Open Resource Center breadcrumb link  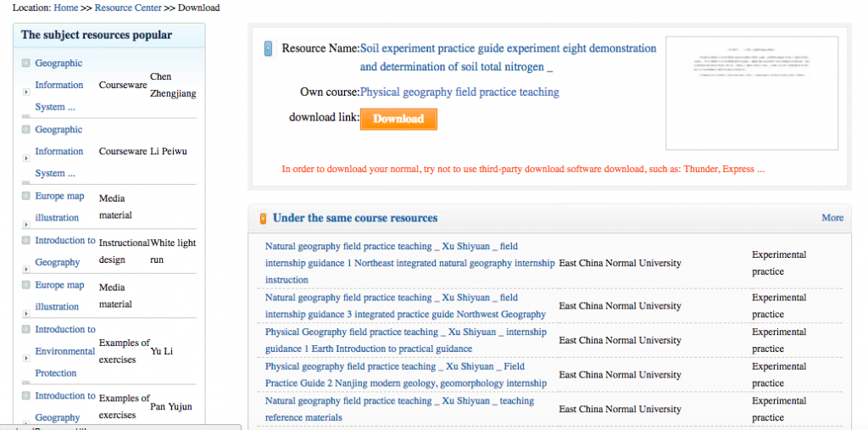128,8
